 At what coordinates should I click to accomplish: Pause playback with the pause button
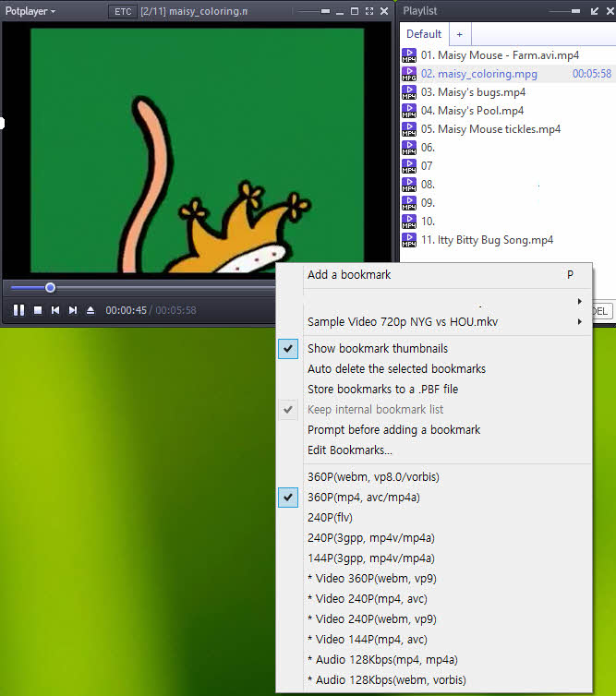tap(18, 310)
